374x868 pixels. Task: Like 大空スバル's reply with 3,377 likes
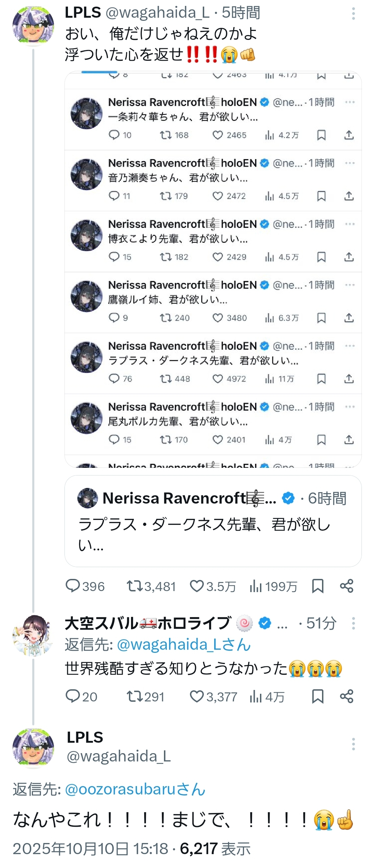[197, 696]
